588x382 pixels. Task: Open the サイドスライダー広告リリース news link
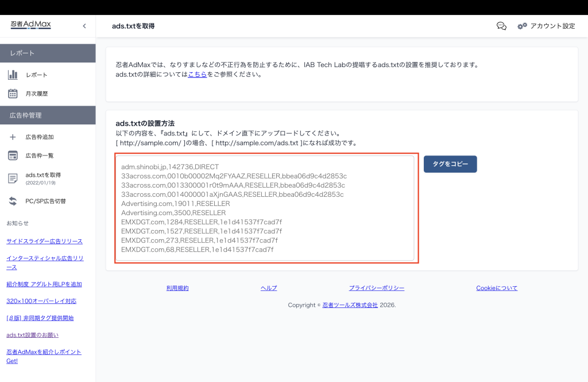pyautogui.click(x=43, y=241)
